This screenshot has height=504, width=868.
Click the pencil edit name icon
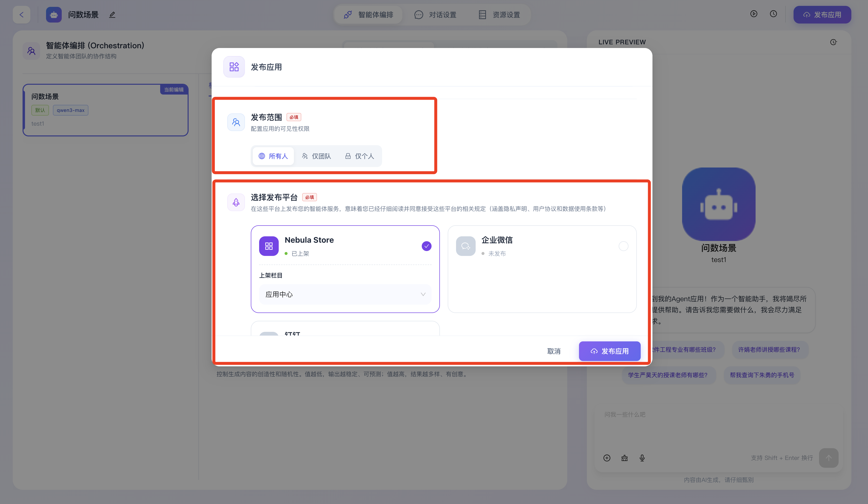pos(112,15)
